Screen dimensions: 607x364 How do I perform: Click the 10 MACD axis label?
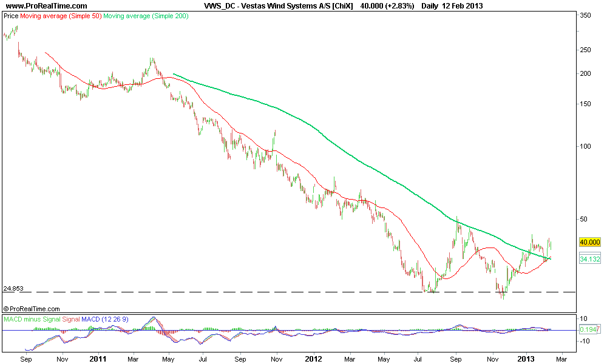584,318
